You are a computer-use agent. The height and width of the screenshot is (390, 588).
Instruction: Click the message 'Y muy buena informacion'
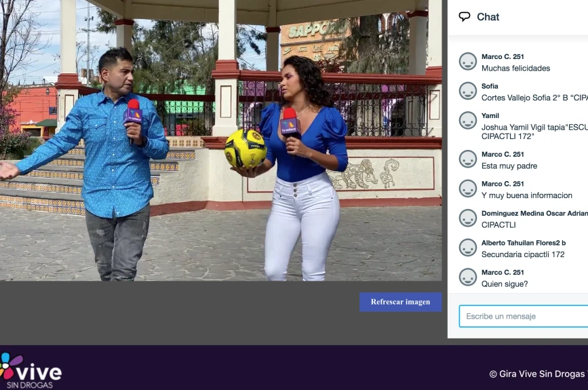point(527,195)
